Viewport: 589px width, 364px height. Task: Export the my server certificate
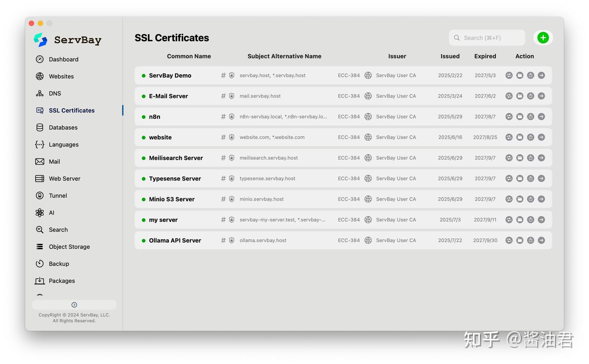pyautogui.click(x=531, y=220)
